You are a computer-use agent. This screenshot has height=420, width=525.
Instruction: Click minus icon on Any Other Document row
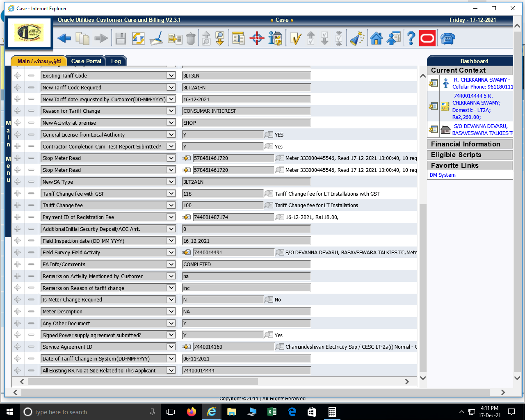[31, 323]
